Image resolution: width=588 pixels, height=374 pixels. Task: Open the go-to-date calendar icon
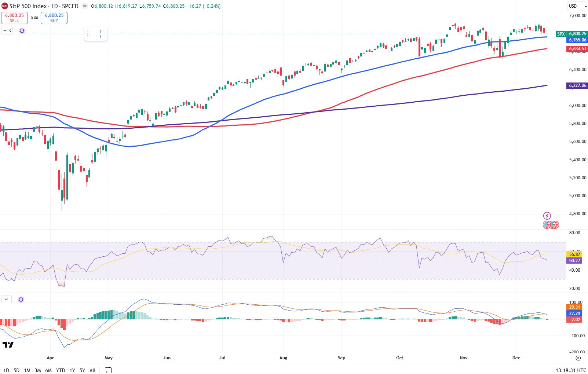pyautogui.click(x=108, y=370)
